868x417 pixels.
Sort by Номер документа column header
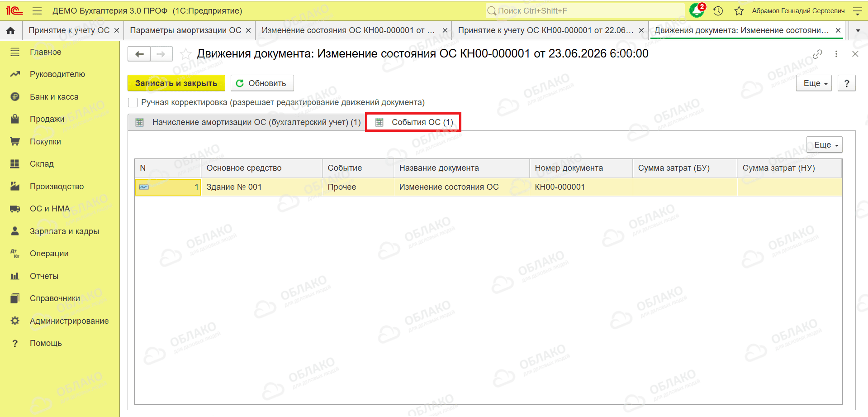[581, 168]
